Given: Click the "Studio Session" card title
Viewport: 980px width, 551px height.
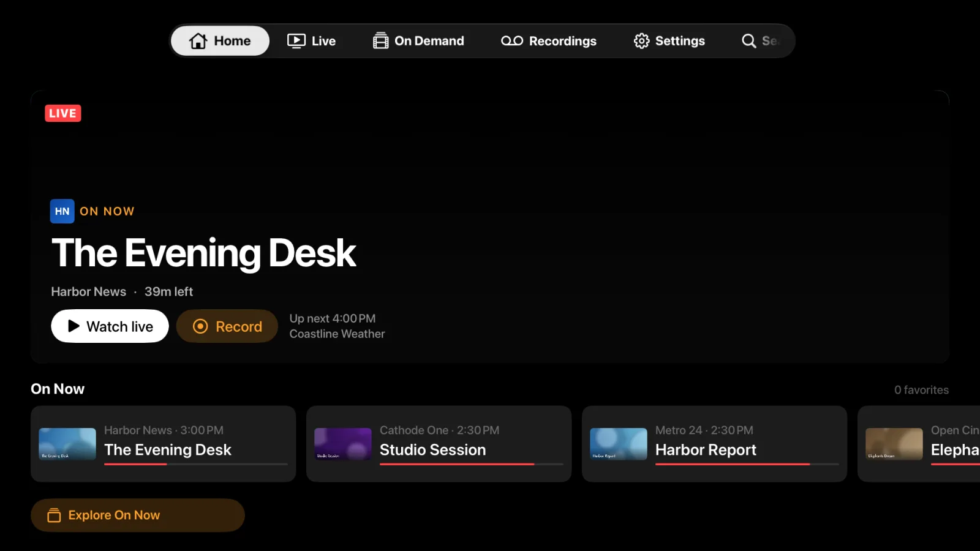Looking at the screenshot, I should coord(433,450).
